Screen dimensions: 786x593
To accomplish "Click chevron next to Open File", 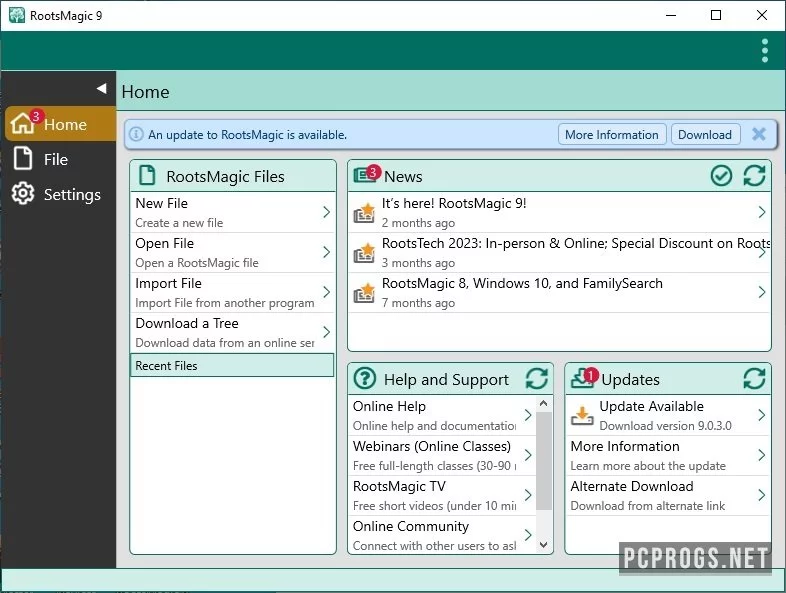I will 326,252.
